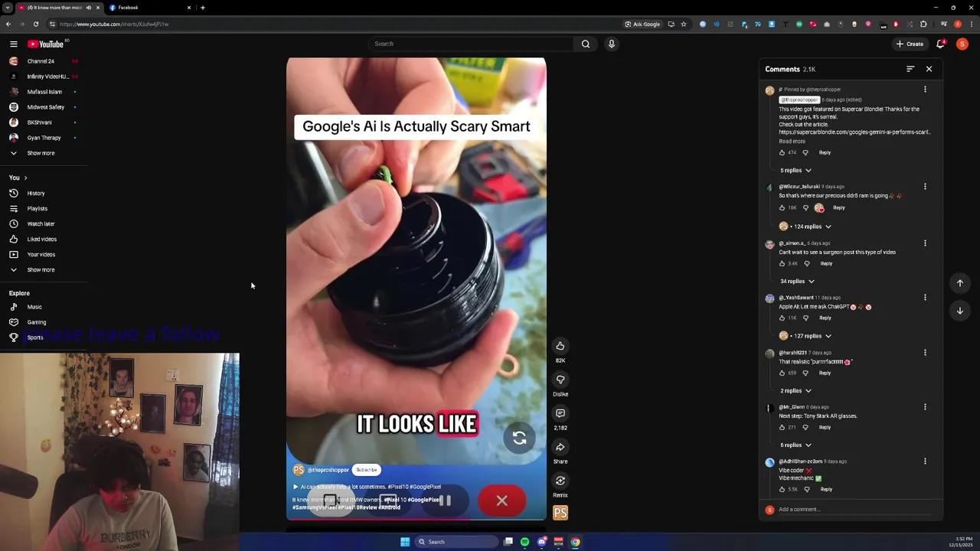Click the Windows taskbar Search box
980x551 pixels.
pos(456,542)
